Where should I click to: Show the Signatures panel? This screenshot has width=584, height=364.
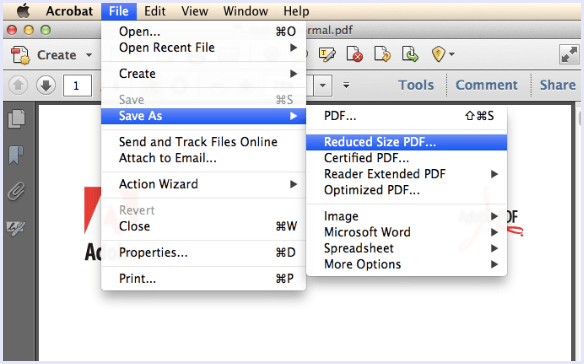click(16, 228)
